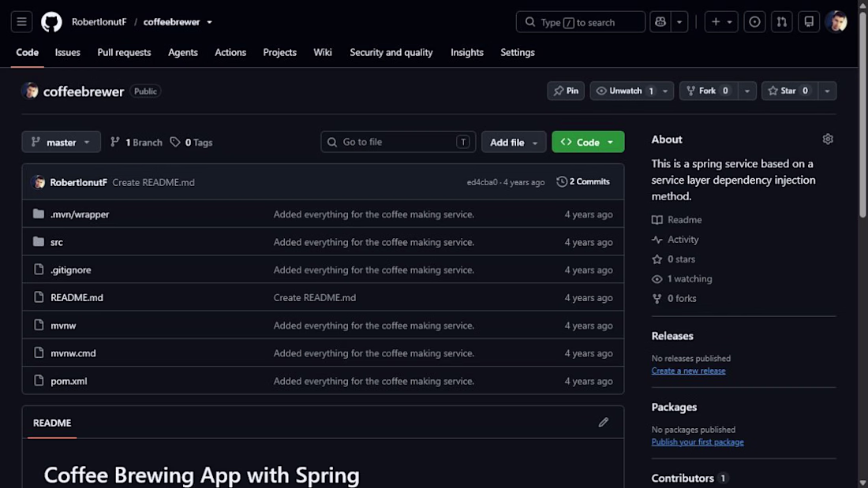Pin the coffeebrewer repository
Screen dimensions: 868x488
click(x=566, y=91)
